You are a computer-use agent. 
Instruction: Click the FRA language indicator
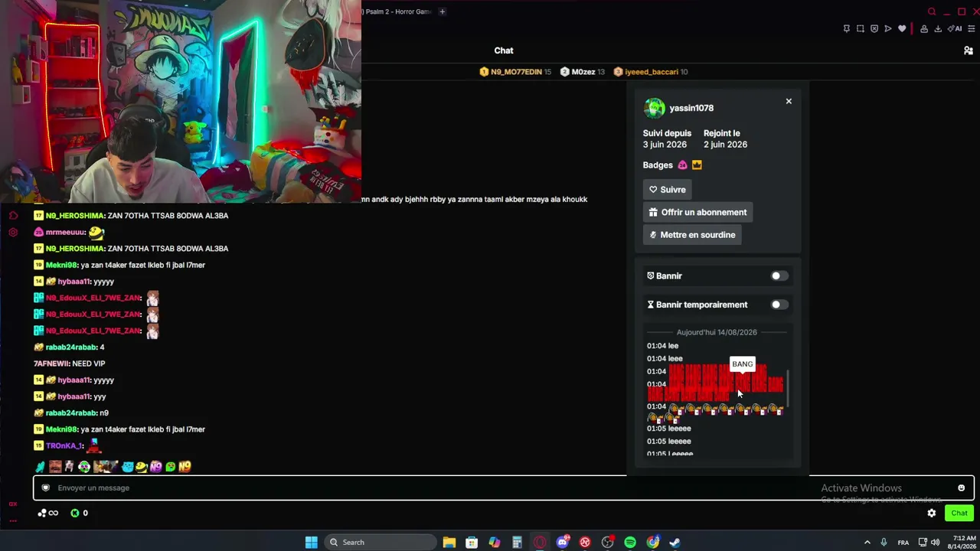(903, 543)
